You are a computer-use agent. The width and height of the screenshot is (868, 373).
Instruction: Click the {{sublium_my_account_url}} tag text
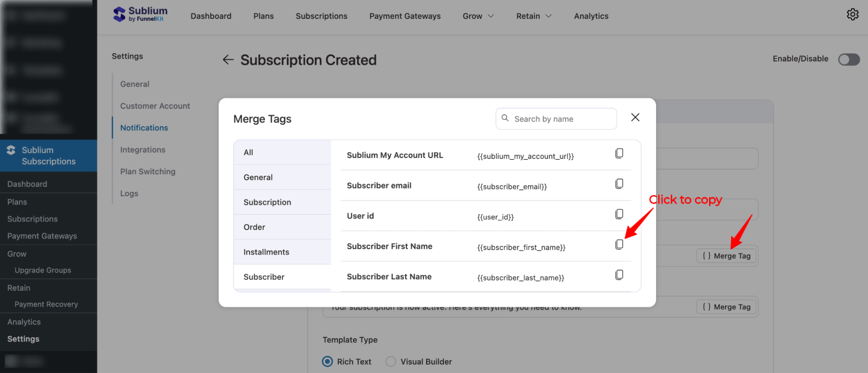(x=525, y=156)
